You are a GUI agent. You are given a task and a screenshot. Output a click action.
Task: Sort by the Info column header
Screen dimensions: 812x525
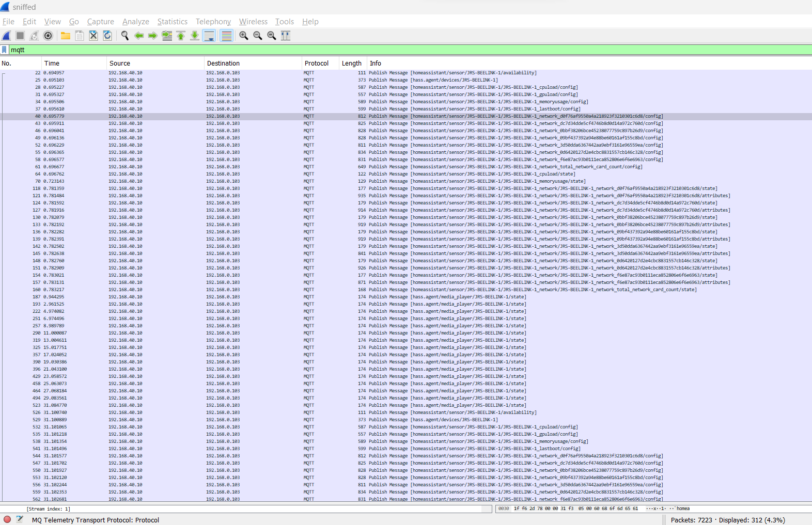[x=589, y=63]
